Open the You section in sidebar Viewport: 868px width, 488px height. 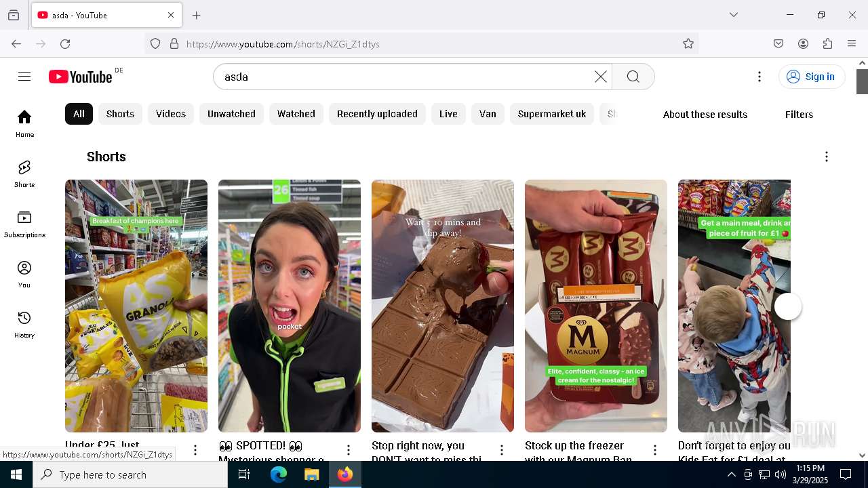point(24,274)
